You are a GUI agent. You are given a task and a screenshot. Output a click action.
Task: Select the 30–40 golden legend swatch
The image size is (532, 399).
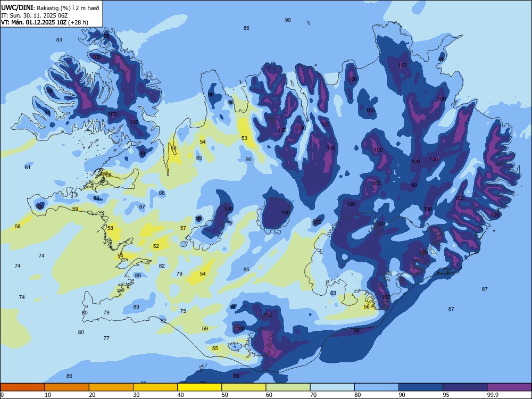click(x=155, y=387)
